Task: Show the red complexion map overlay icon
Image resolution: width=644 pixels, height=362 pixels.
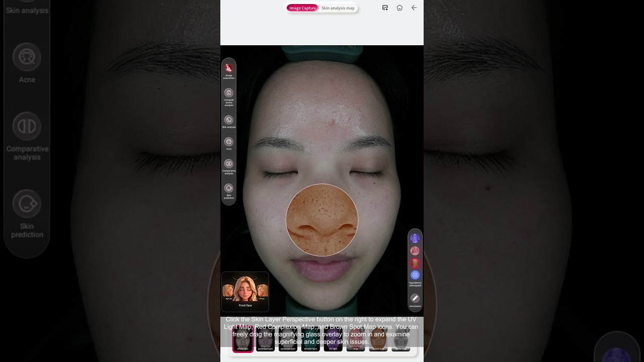Action: [415, 250]
